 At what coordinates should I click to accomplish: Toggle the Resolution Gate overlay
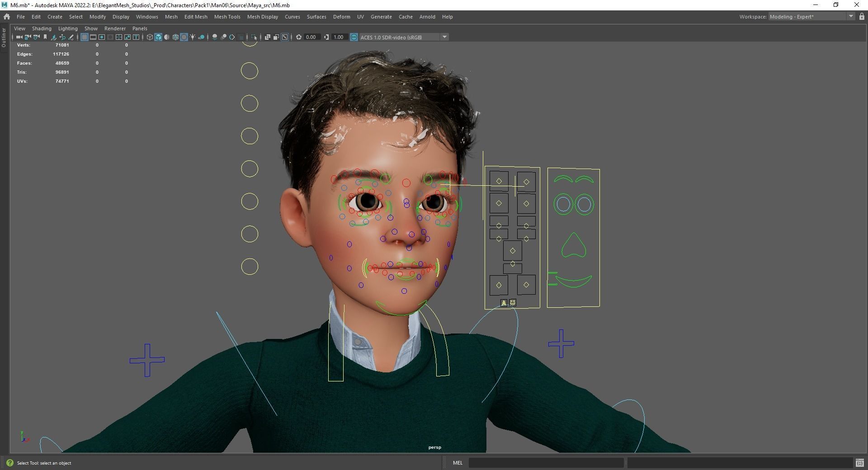102,37
